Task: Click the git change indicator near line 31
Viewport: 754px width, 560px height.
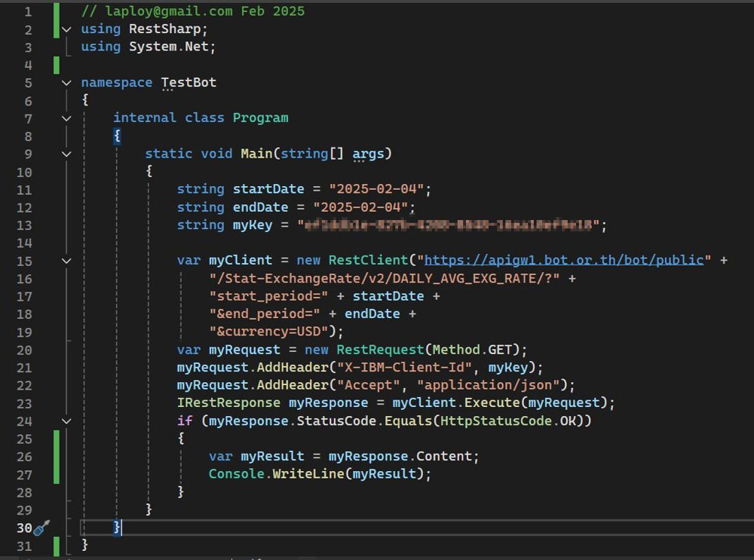Action: click(x=55, y=546)
